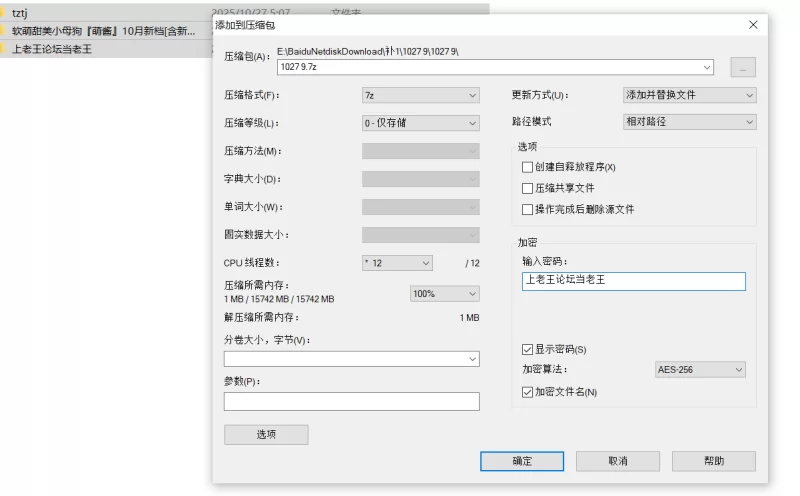
Task: Open the 路径模式 dropdown showing 相对路径
Action: pyautogui.click(x=689, y=122)
